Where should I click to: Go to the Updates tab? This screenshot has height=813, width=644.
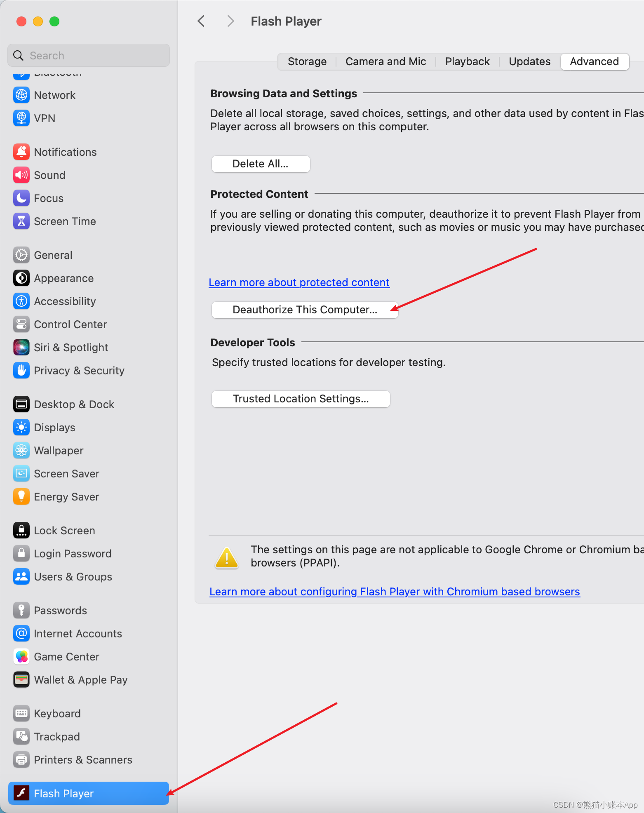point(529,62)
